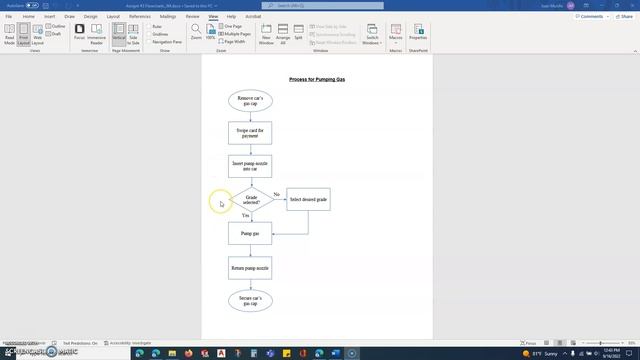
Task: Expand the Comments dropdown arrow
Action: point(608,17)
